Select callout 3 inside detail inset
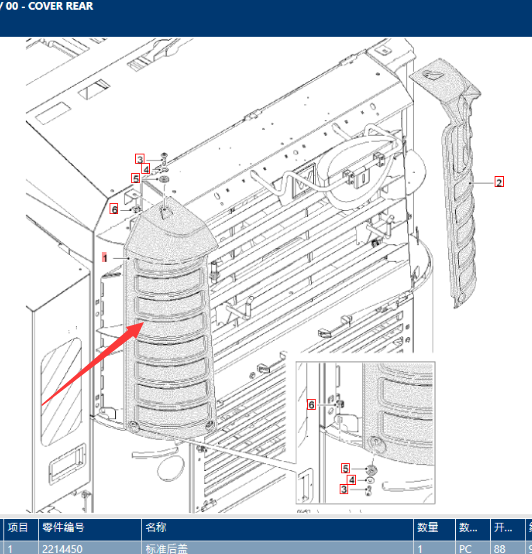 [x=344, y=489]
